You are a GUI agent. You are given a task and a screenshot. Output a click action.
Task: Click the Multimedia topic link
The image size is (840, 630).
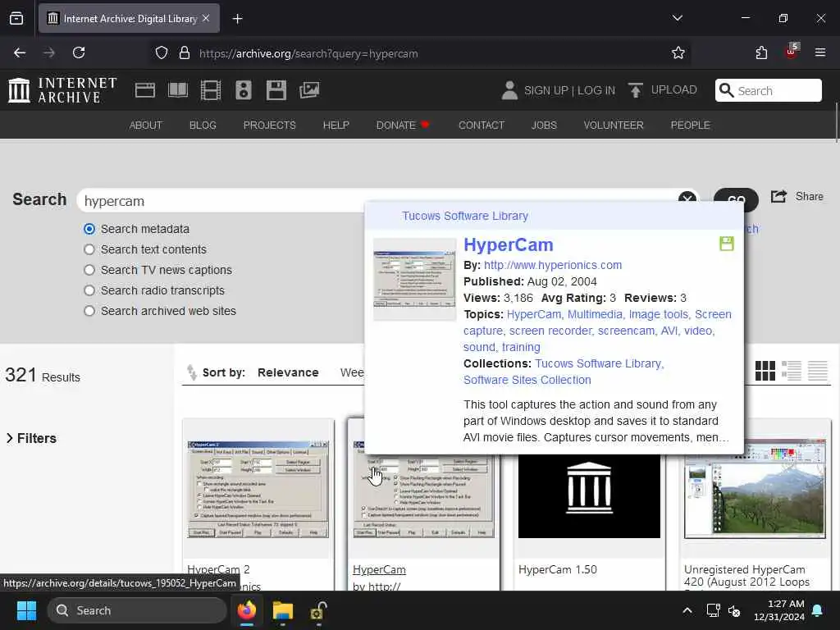click(596, 314)
